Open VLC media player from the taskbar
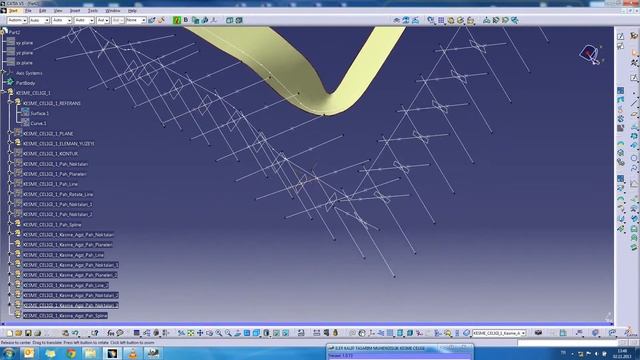This screenshot has width=640, height=360. coord(133,353)
